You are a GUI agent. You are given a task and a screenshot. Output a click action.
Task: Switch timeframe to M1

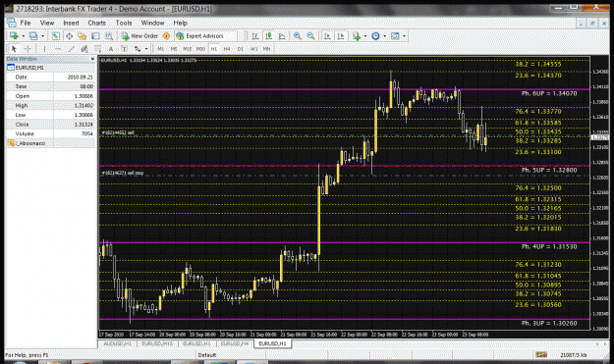[x=160, y=49]
